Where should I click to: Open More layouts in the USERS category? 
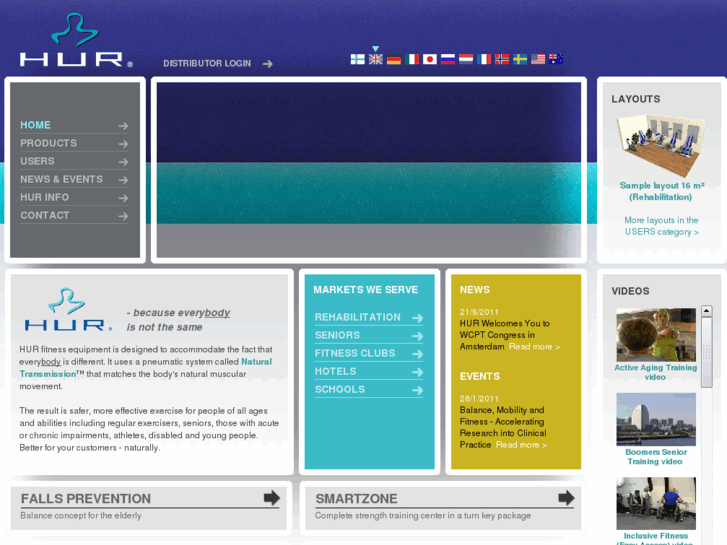click(661, 226)
